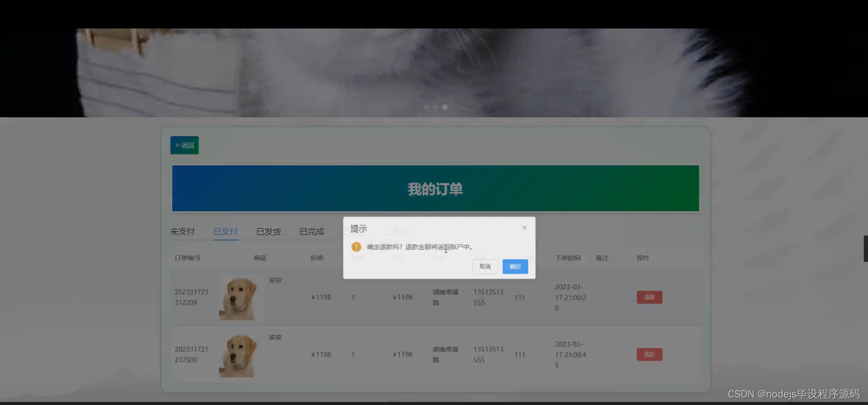This screenshot has width=868, height=405.
Task: Click the 价格 column header
Action: pos(316,258)
